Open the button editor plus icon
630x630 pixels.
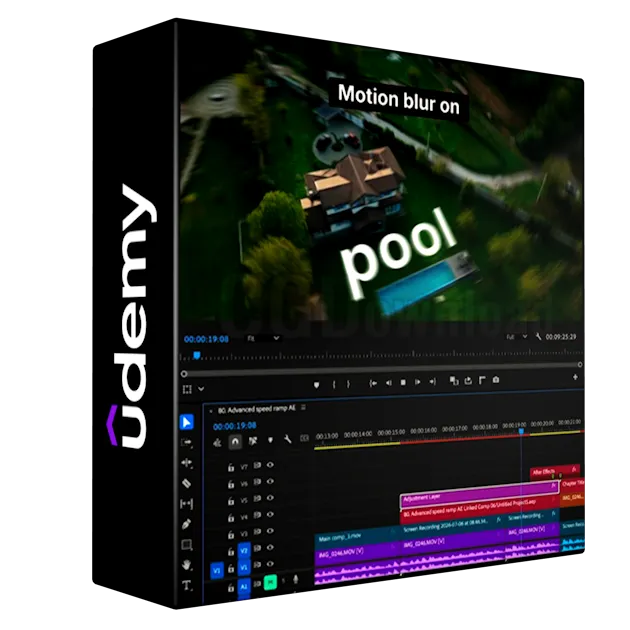tap(575, 377)
